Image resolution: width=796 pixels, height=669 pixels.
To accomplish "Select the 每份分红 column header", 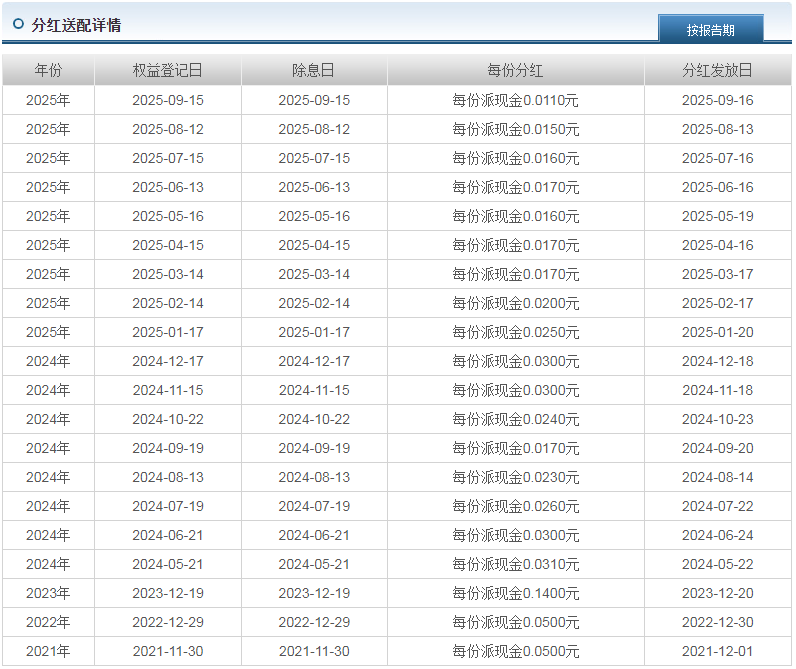I will [515, 70].
